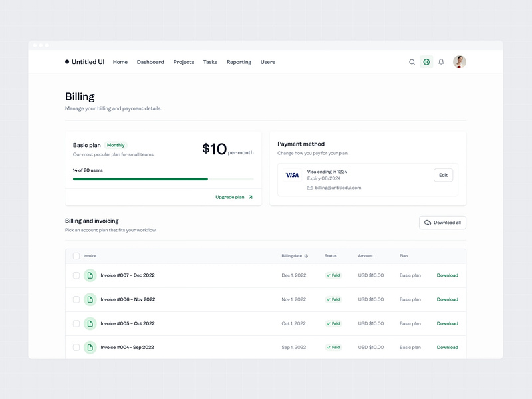Click the $10 price text
The image size is (532, 399).
click(214, 149)
